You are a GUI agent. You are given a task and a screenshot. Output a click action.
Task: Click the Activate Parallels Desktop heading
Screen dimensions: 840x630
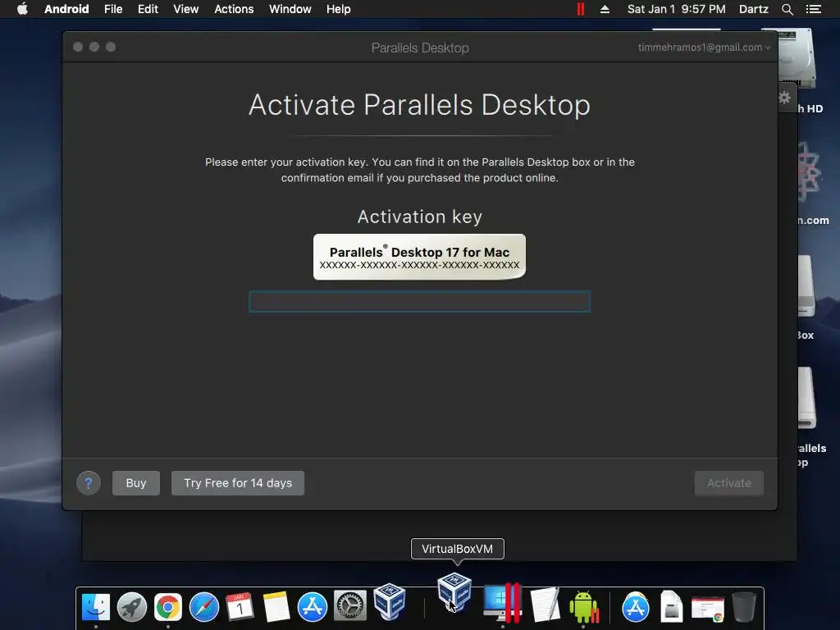point(419,104)
